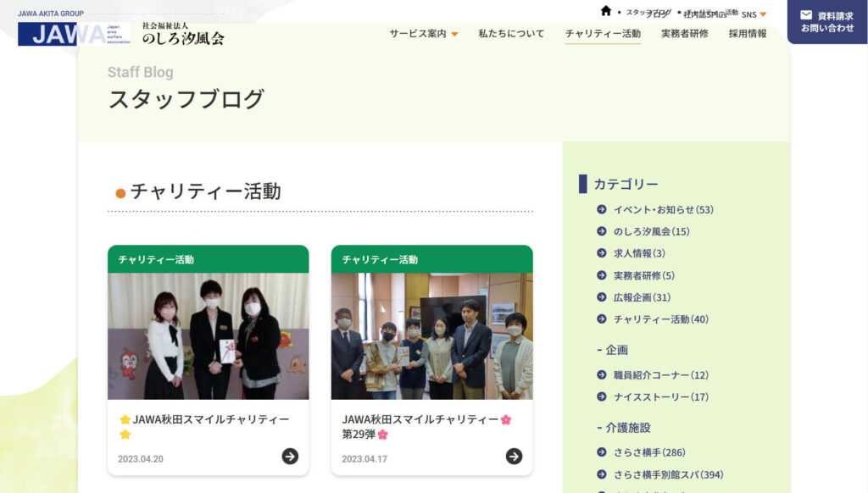The image size is (868, 493).
Task: Click the 資料請求 お問い合わせ button
Action: 826,22
